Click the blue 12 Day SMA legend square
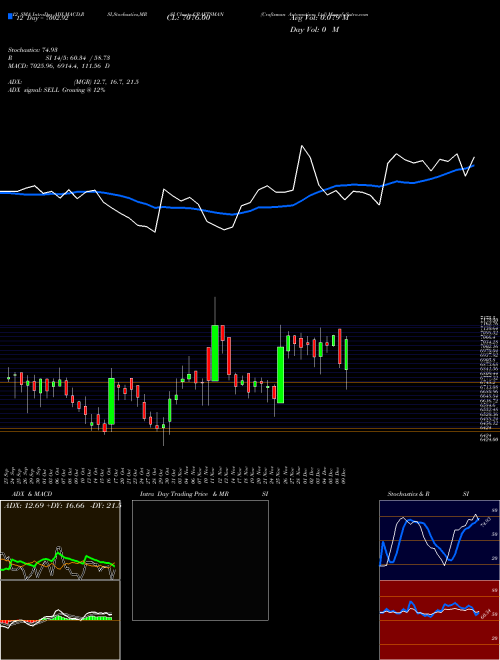Screen dimensions: 500x660 pyautogui.click(x=10, y=17)
